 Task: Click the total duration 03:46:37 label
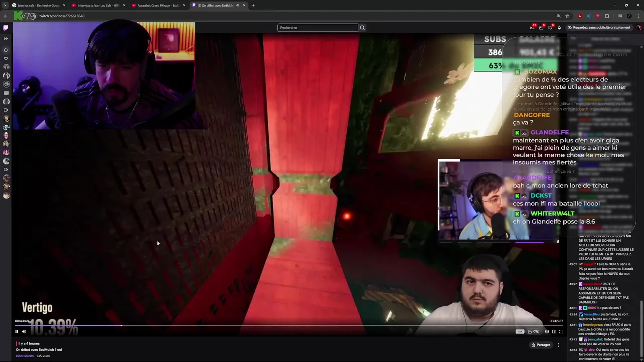[x=556, y=321]
